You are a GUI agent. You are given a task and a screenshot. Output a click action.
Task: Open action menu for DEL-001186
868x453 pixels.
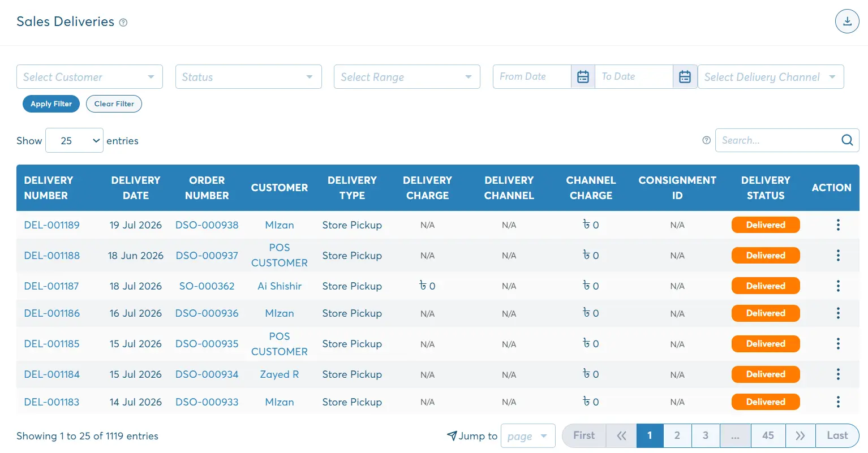838,313
